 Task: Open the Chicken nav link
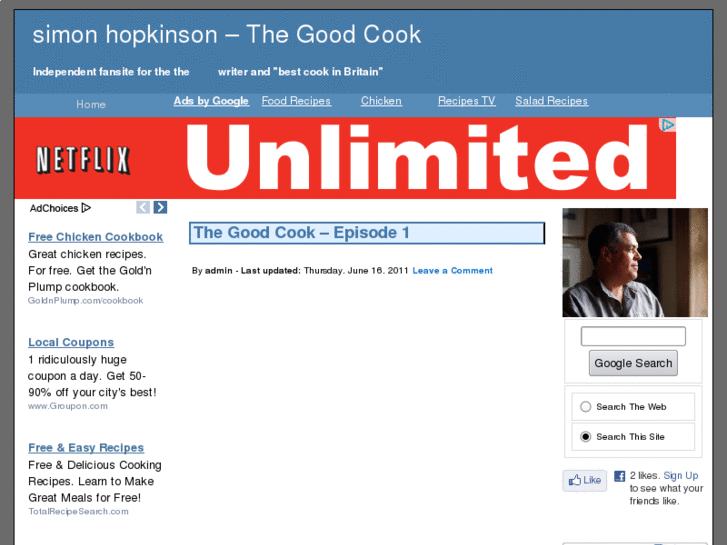[x=381, y=101]
